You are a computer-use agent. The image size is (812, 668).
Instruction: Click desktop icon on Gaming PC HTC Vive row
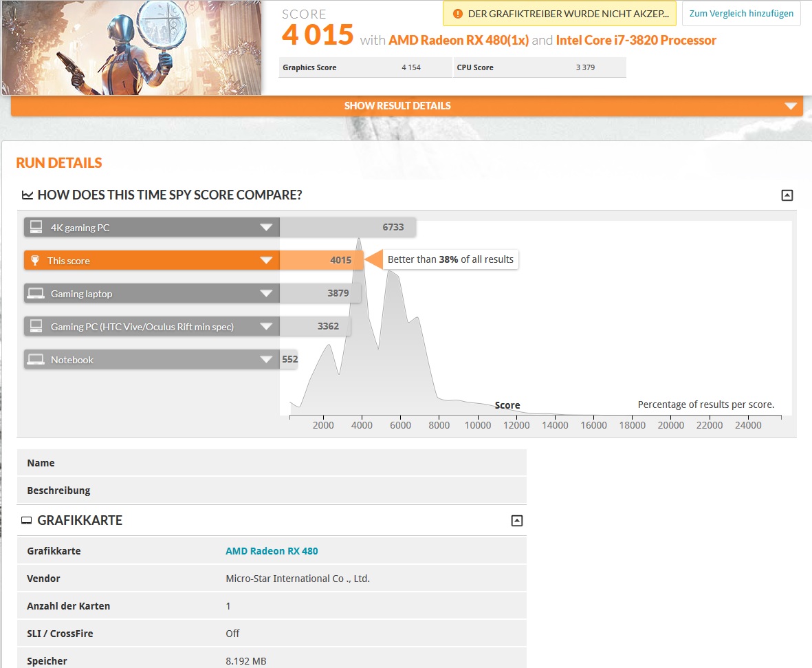tap(36, 326)
